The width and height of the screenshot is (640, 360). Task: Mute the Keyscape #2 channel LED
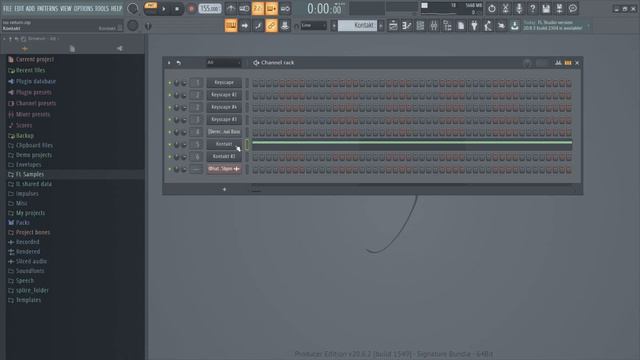click(x=170, y=95)
